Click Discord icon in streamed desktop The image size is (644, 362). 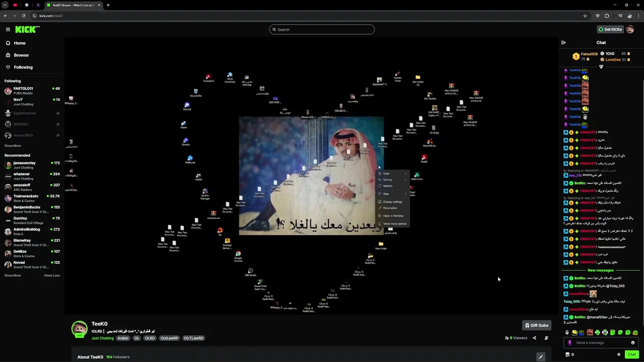tap(187, 107)
